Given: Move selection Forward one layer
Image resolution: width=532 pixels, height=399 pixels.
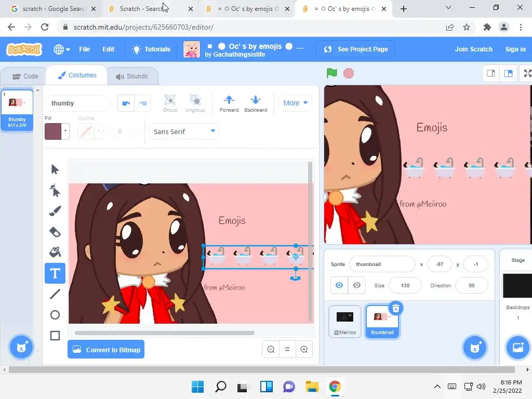Looking at the screenshot, I should [x=229, y=103].
